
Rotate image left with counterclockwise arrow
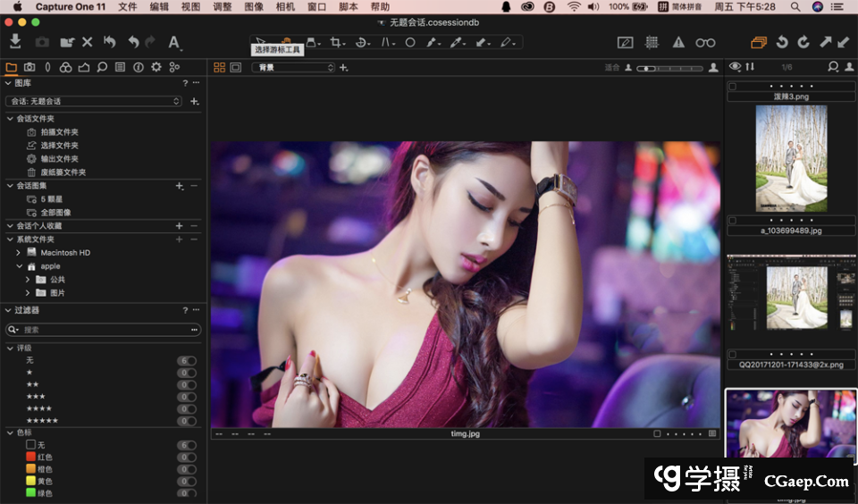(782, 42)
